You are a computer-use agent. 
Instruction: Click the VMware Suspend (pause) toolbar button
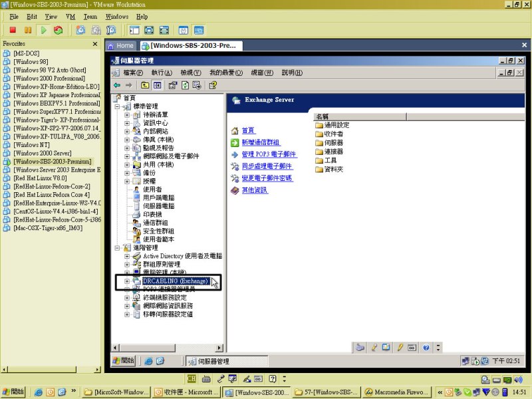(x=28, y=30)
